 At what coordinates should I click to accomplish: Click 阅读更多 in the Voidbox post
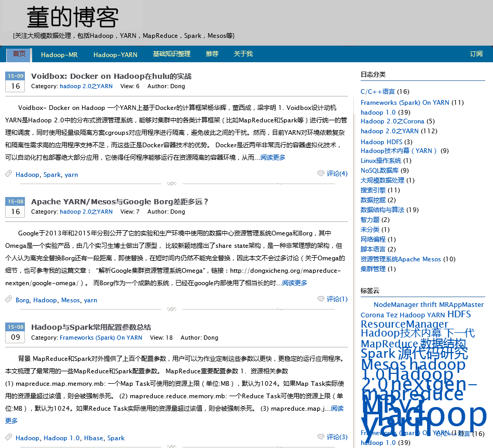point(273,158)
